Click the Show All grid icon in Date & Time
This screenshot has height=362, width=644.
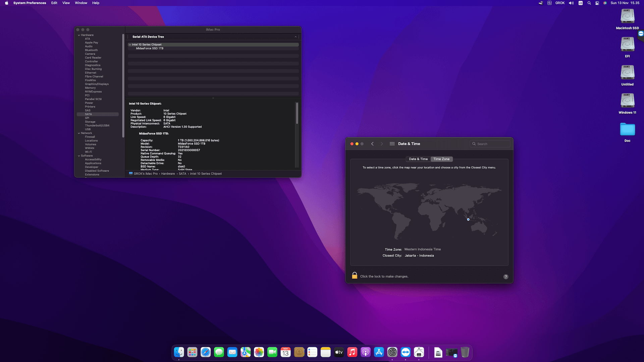392,143
